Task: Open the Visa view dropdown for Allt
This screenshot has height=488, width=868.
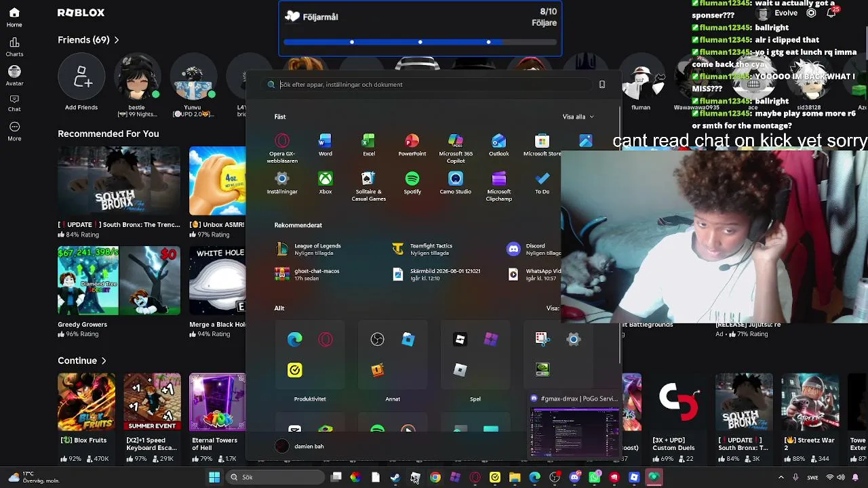Action: coord(553,308)
